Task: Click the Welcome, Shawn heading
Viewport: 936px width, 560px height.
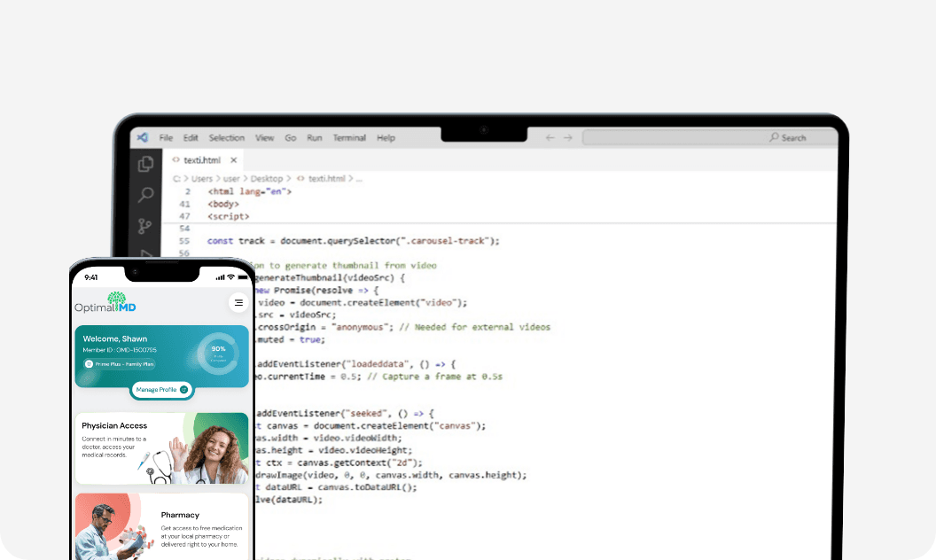Action: tap(115, 338)
